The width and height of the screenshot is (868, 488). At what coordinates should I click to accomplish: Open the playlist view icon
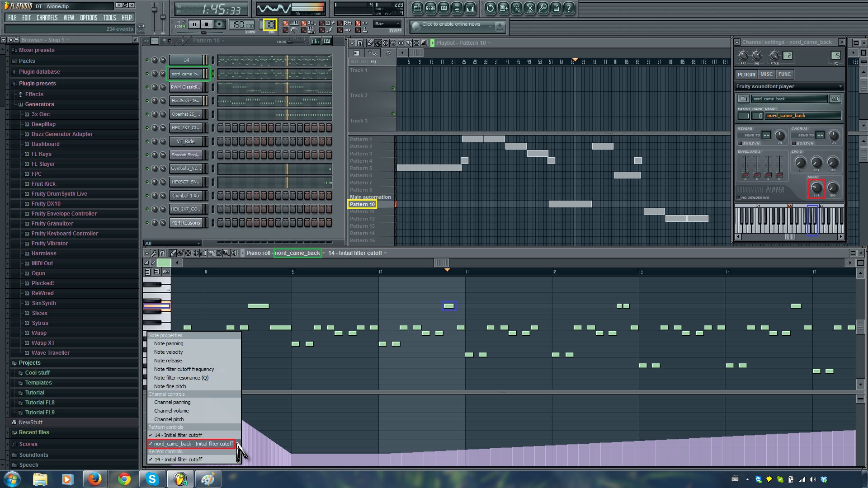(417, 8)
